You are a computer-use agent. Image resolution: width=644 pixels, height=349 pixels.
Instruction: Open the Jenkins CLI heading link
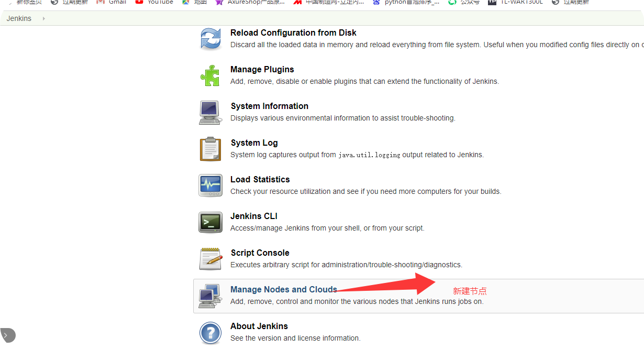pyautogui.click(x=254, y=216)
